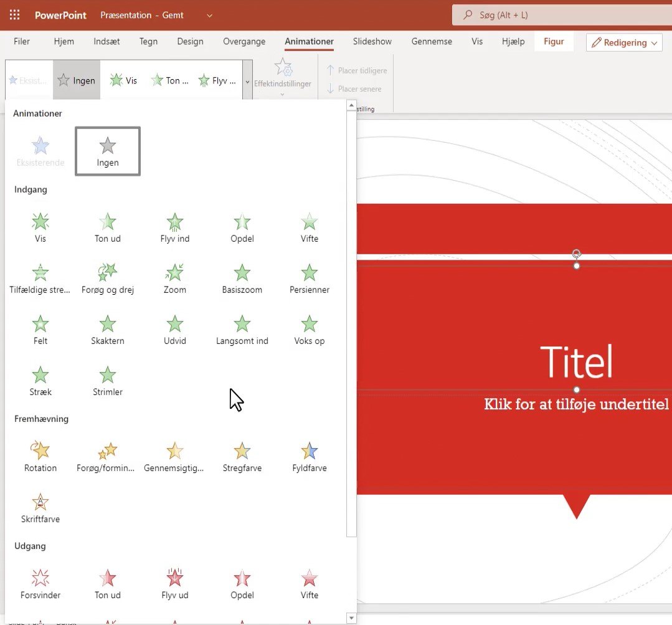Click the gallery scrollbar up arrow
This screenshot has height=625, width=672.
[351, 105]
